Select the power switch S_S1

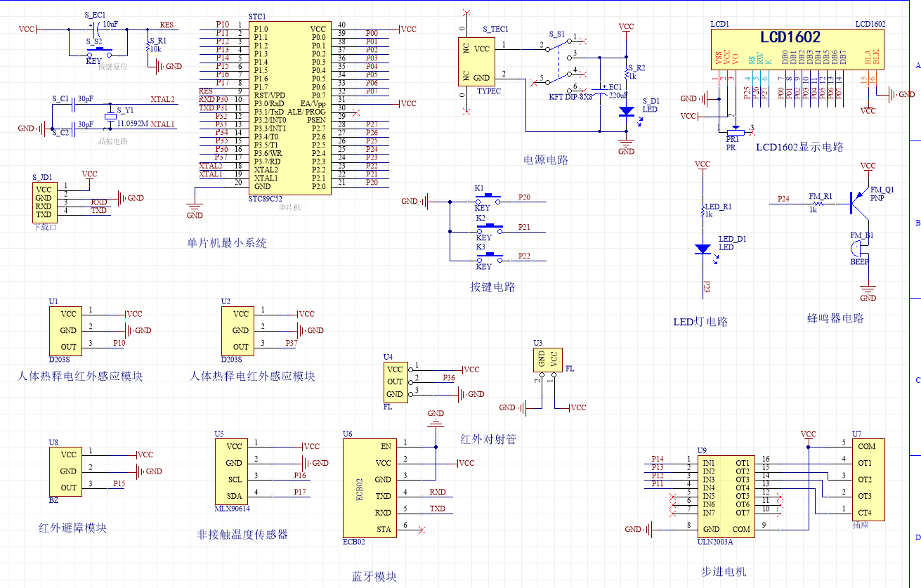559,62
